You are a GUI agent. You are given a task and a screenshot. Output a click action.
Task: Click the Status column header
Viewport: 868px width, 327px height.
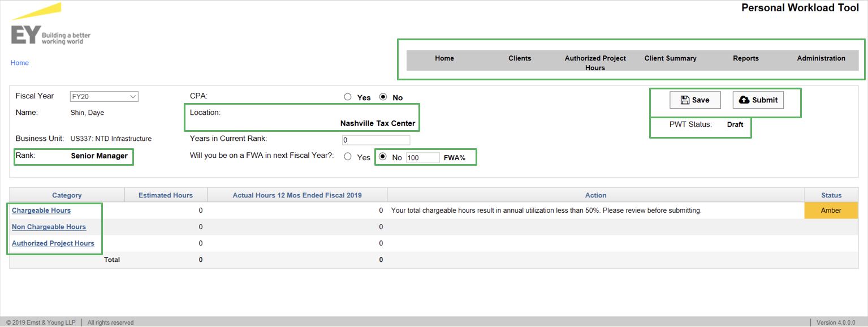831,195
